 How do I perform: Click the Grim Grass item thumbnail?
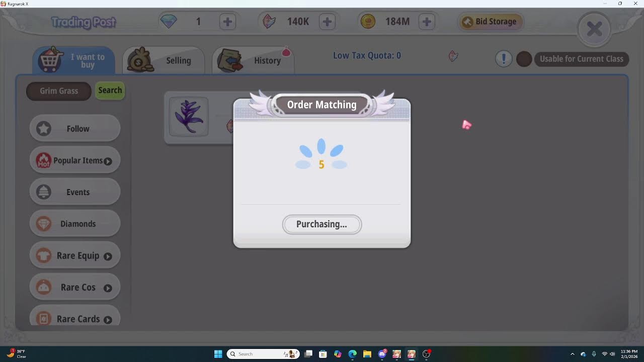(x=189, y=117)
